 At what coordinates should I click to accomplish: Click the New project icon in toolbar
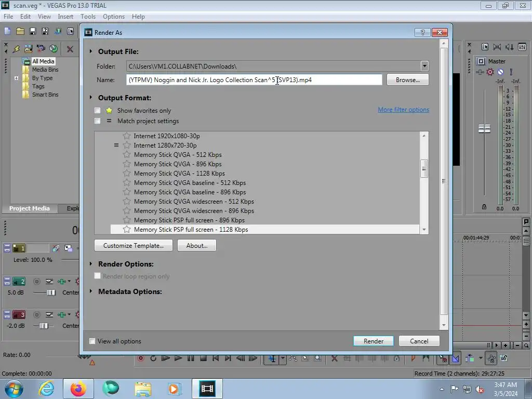[x=7, y=31]
